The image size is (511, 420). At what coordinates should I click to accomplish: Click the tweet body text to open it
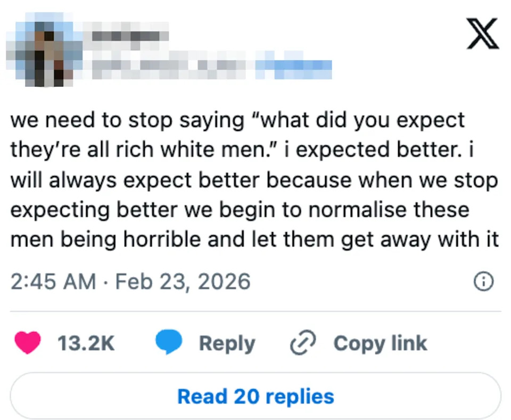[254, 179]
